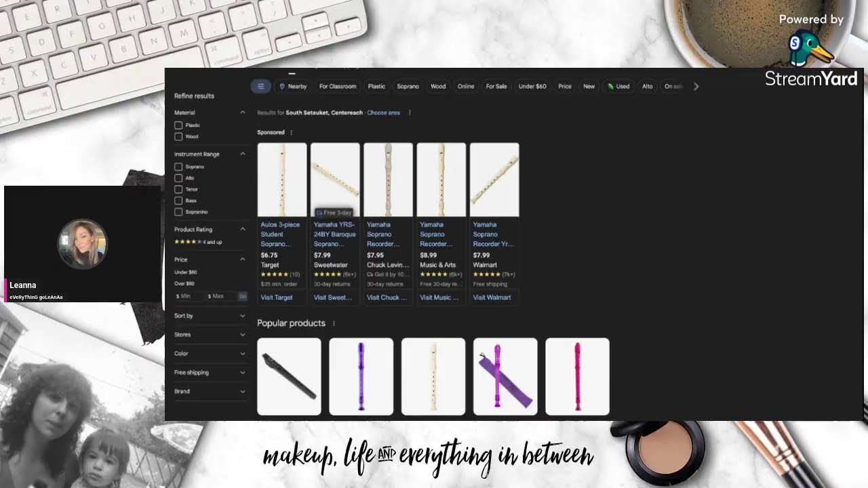Click the 4 stars and up rating filter
868x488 pixels.
pyautogui.click(x=198, y=242)
